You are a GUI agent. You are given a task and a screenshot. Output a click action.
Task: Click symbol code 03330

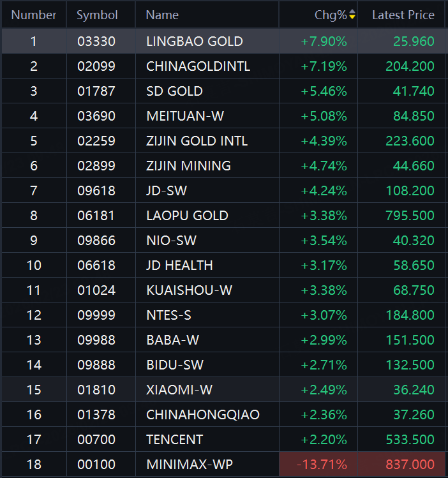coord(96,41)
